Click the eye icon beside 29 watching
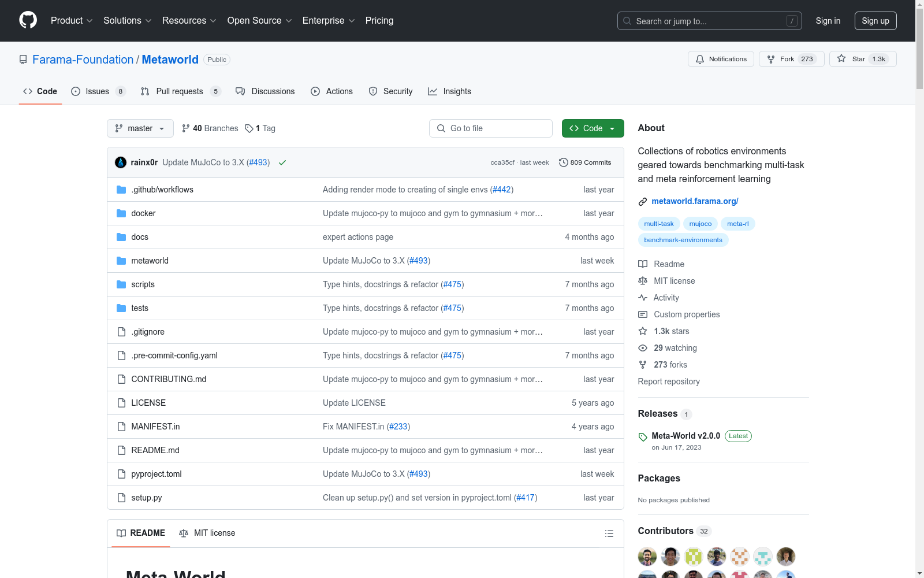924x578 pixels. coord(643,348)
